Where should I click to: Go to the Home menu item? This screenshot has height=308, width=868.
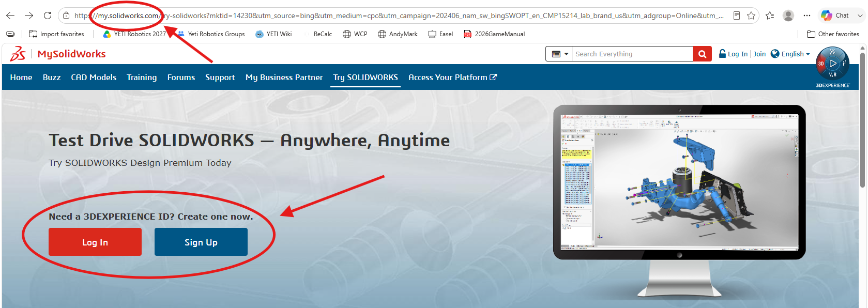[21, 78]
